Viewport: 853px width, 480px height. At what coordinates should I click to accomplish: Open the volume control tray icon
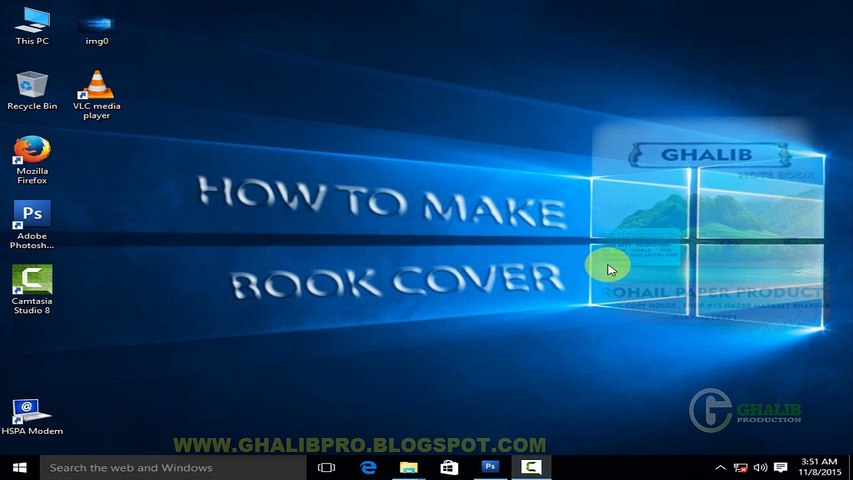point(761,467)
